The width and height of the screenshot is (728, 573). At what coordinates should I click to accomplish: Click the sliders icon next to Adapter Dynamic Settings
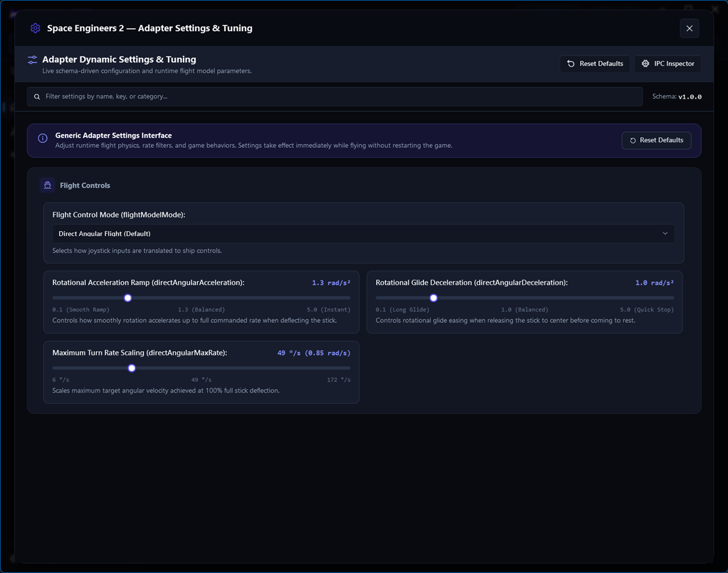pyautogui.click(x=32, y=60)
